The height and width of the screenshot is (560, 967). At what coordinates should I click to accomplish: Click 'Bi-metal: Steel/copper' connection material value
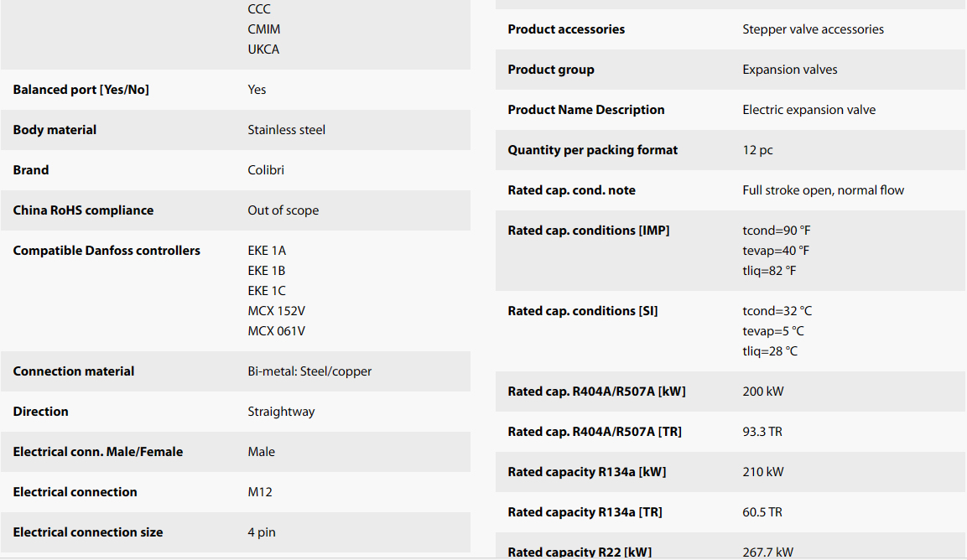pyautogui.click(x=309, y=371)
